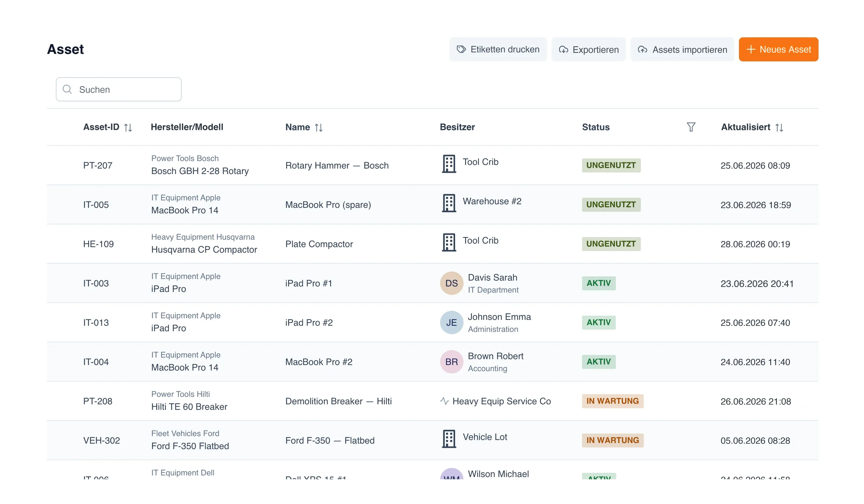Click the building icon in HE-109 row
This screenshot has width=864, height=504.
click(x=449, y=242)
